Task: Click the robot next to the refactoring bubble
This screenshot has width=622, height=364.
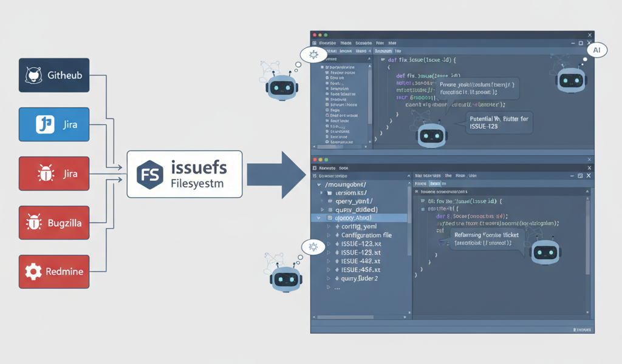Action: coord(544,251)
